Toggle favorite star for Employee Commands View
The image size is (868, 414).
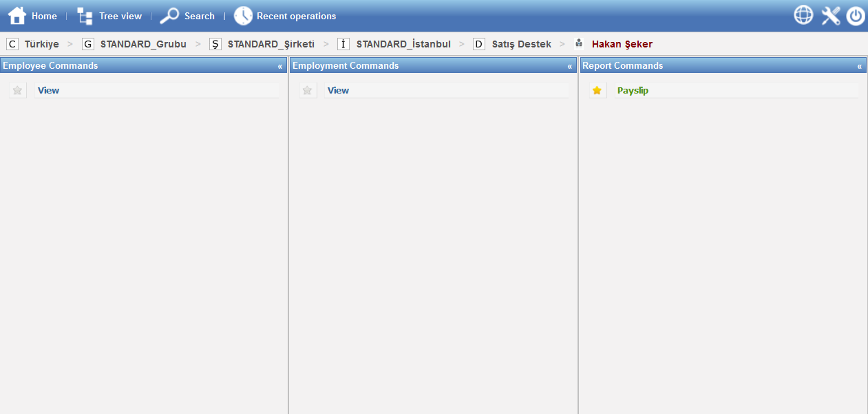pyautogui.click(x=18, y=90)
